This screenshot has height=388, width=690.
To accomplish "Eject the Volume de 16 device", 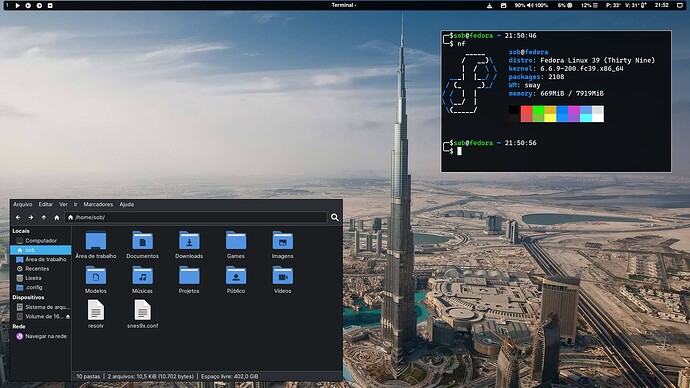I will (x=68, y=317).
